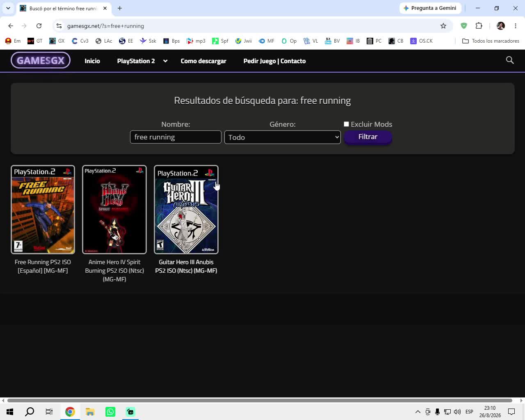Screen dimensions: 525x420
Task: Open File Explorer from the taskbar
Action: (90, 412)
